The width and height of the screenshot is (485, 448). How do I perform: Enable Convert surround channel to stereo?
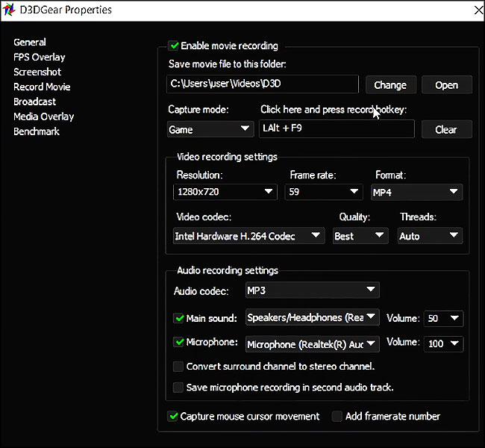[x=178, y=367]
